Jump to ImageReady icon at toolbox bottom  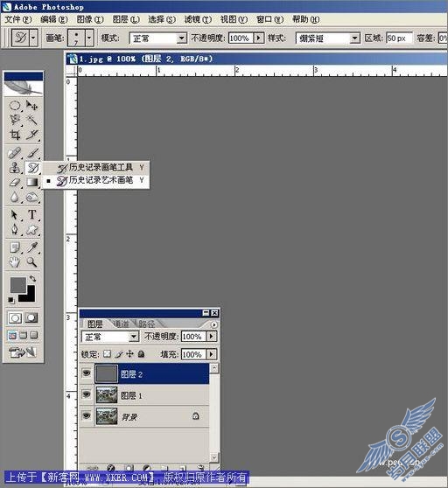tap(23, 352)
